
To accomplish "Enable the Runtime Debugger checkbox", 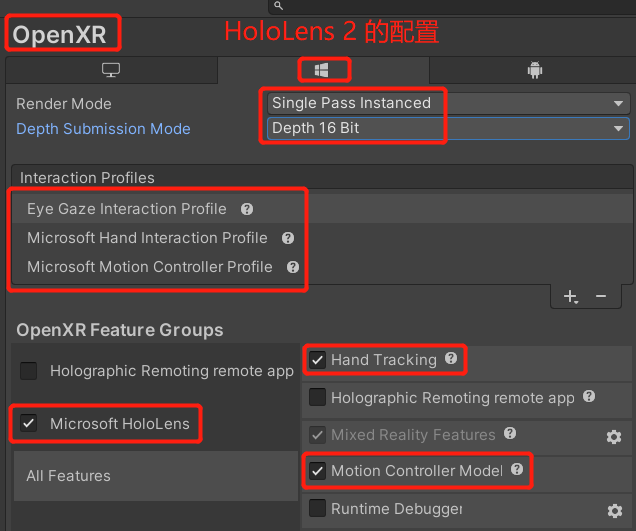I will pos(318,509).
